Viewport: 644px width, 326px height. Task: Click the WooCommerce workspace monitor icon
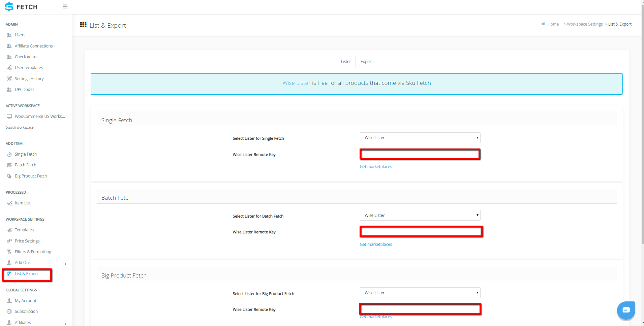click(x=9, y=117)
